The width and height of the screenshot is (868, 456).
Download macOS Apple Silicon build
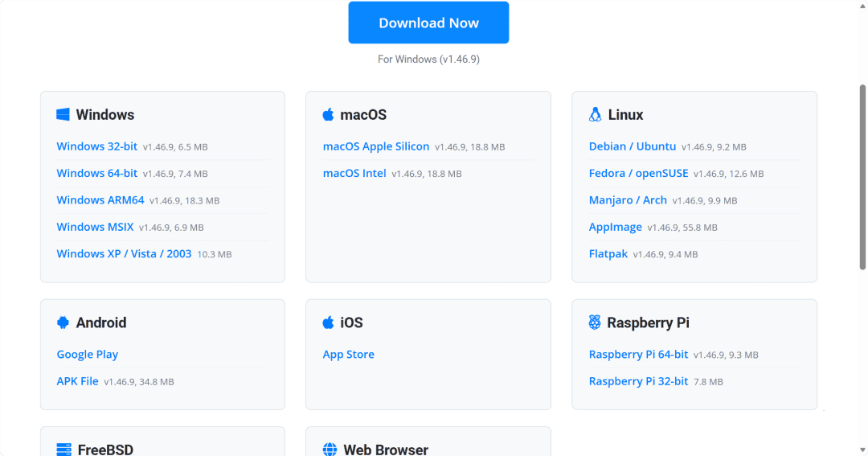pos(376,146)
